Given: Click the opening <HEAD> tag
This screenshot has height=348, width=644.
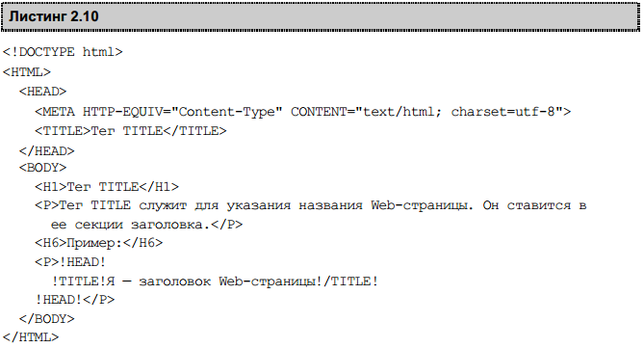Looking at the screenshot, I should click(x=42, y=92).
